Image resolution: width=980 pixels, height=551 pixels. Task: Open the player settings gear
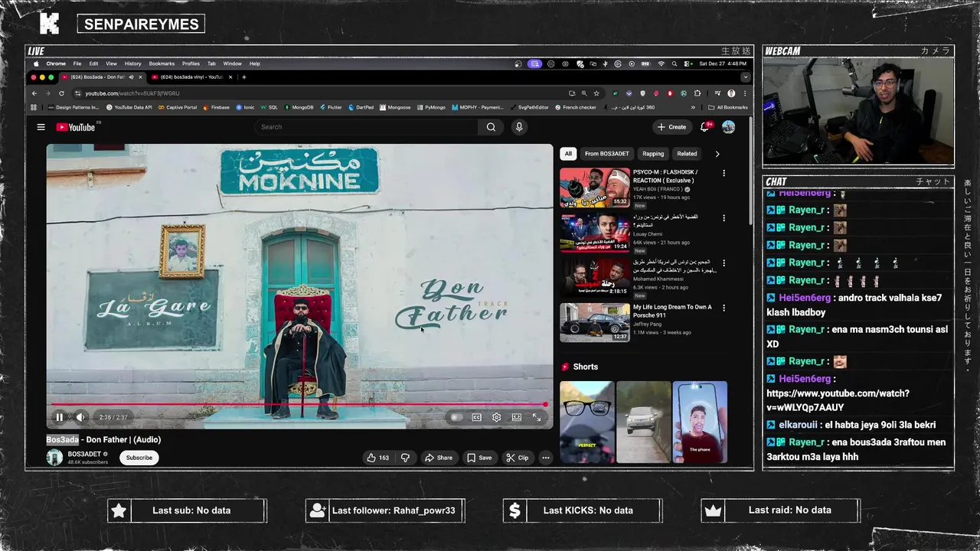tap(496, 417)
